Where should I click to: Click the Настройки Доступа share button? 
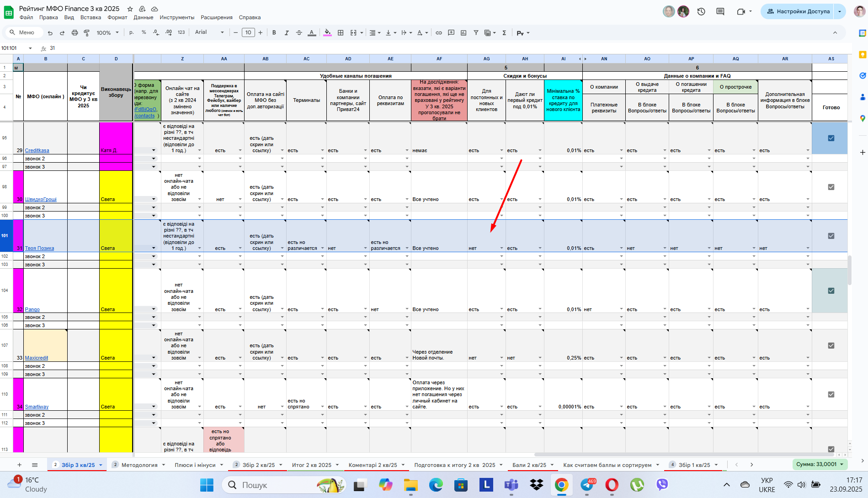point(798,11)
